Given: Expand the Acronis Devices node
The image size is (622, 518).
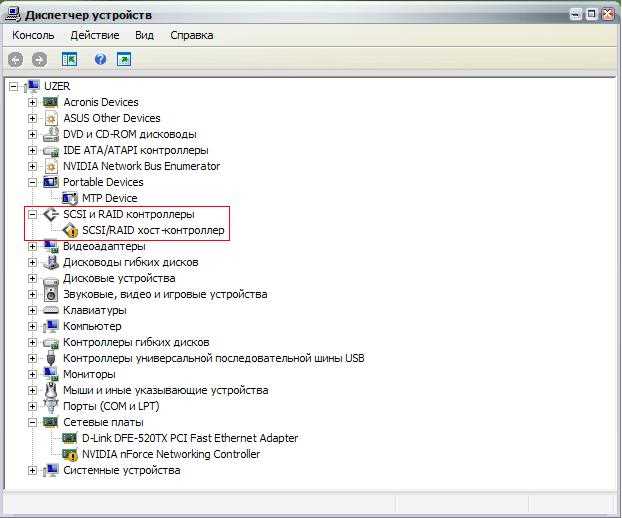Looking at the screenshot, I should click(33, 102).
